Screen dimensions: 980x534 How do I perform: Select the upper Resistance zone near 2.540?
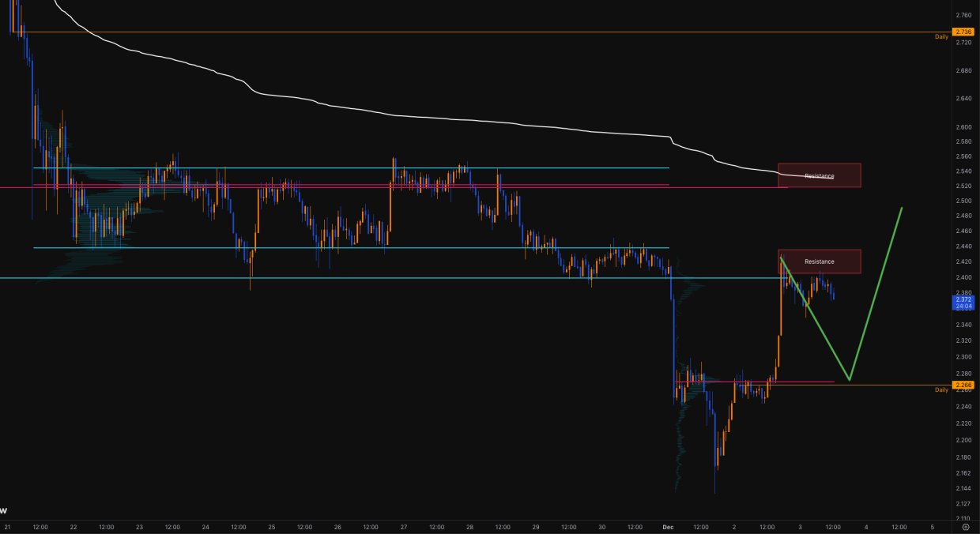pyautogui.click(x=820, y=175)
